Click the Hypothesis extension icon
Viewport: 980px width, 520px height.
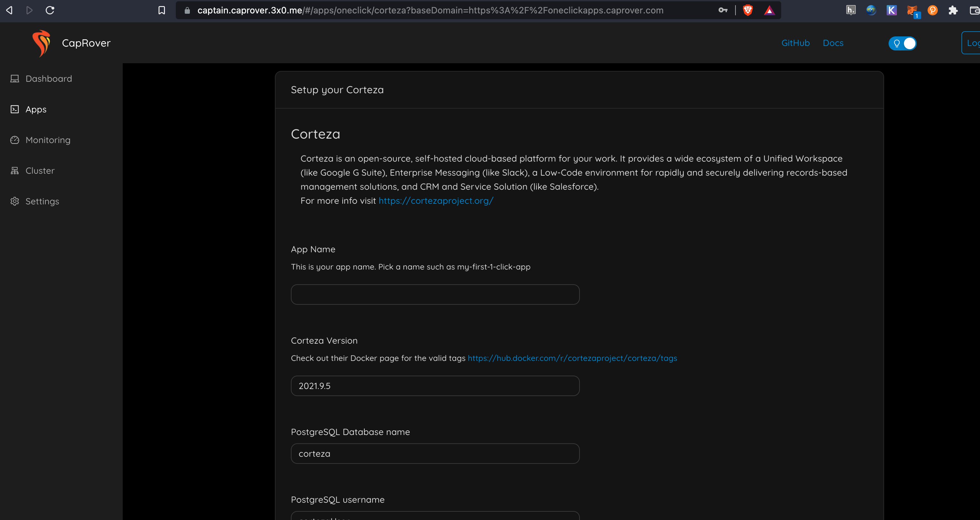point(851,10)
